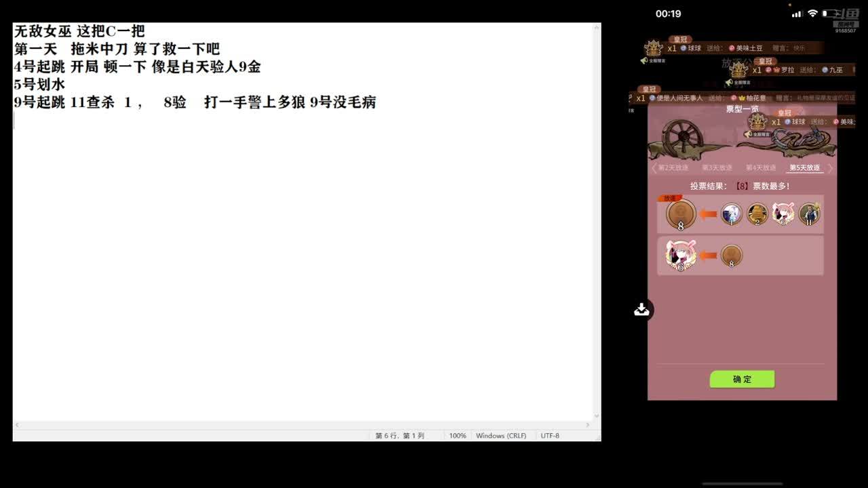Image resolution: width=868 pixels, height=488 pixels.
Task: Tap voter 8's small avatar that voted for 6
Action: click(x=731, y=256)
